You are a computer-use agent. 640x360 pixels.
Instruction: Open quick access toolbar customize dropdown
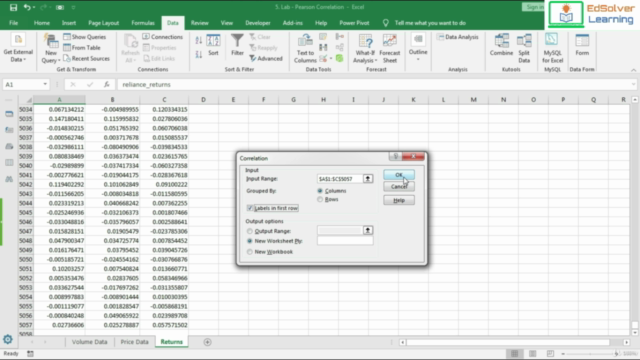point(73,7)
